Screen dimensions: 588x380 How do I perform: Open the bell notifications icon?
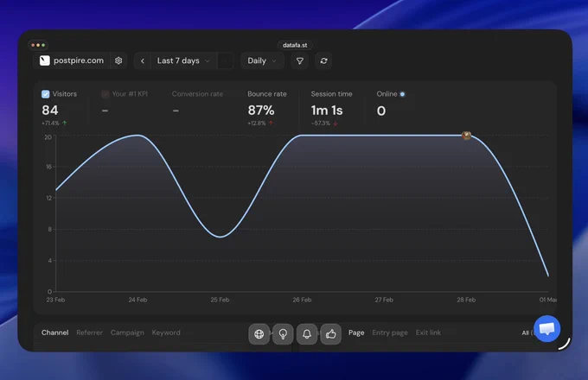point(307,334)
